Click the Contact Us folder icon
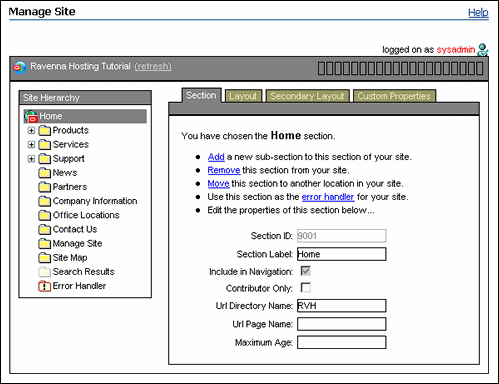 point(44,230)
